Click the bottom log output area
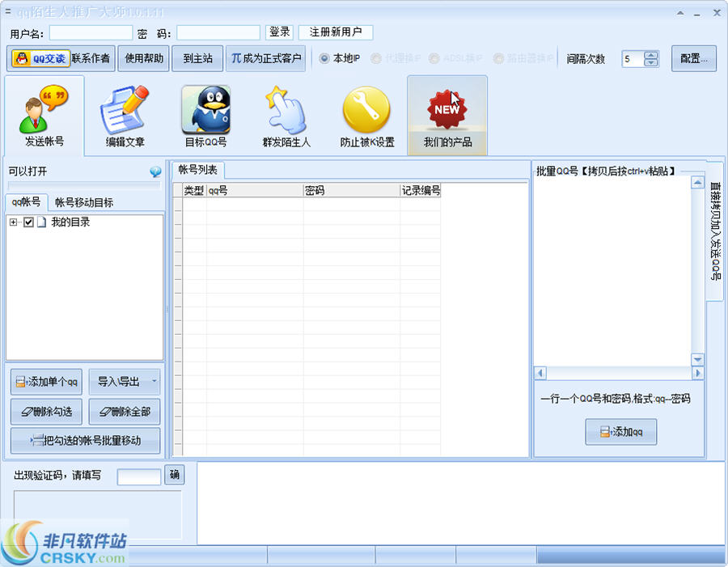Viewport: 728px width, 567px height. point(460,503)
